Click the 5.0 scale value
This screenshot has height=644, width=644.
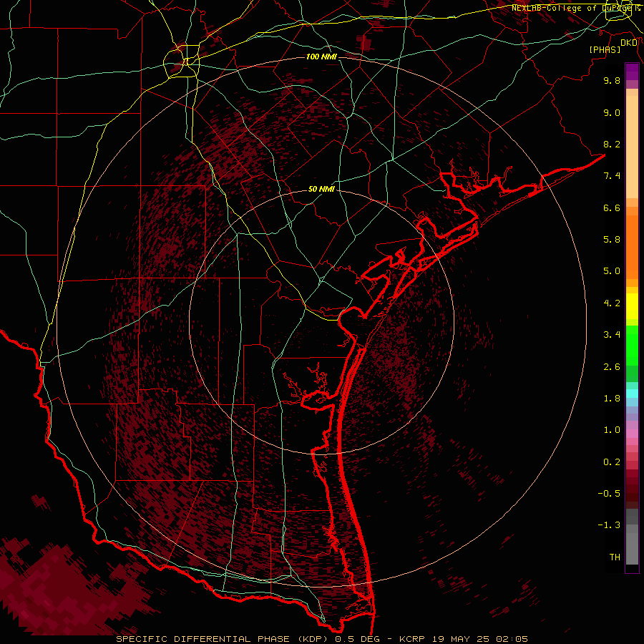point(612,271)
